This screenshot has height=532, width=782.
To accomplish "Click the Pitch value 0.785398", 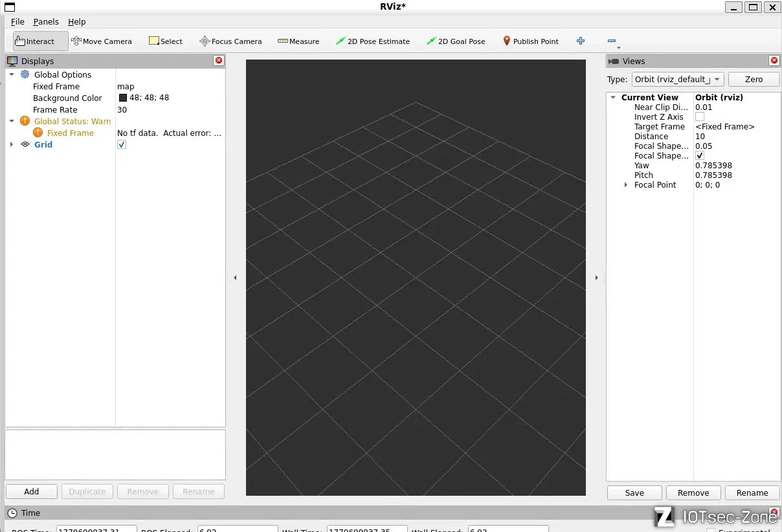I will click(713, 175).
